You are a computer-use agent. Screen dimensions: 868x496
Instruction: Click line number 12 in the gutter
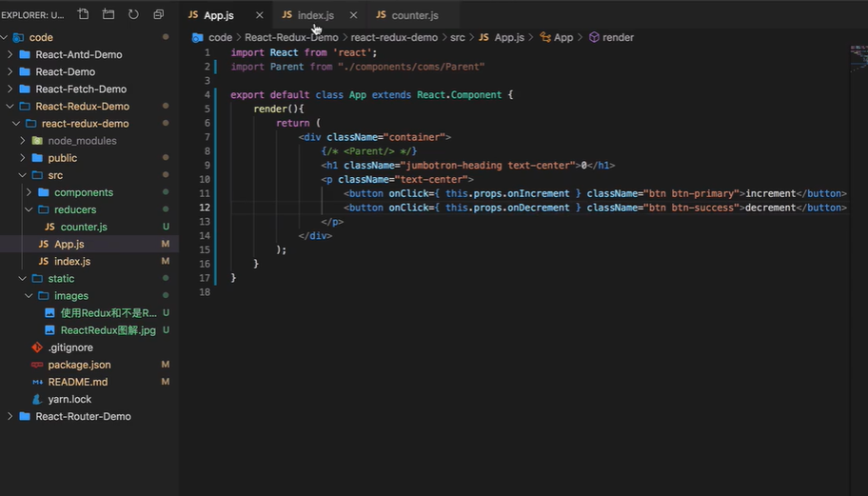[205, 208]
